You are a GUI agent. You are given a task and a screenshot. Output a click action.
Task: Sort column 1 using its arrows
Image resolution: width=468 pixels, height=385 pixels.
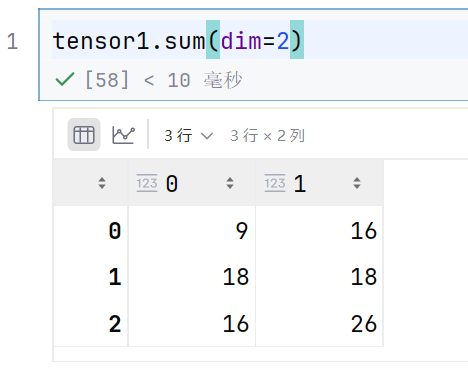[357, 183]
